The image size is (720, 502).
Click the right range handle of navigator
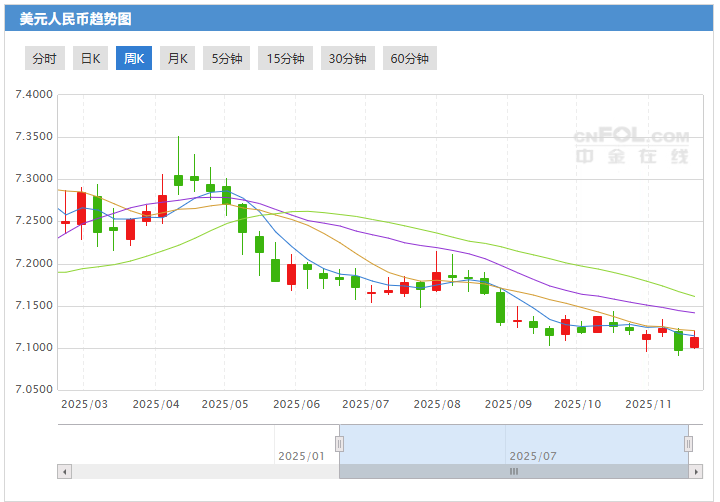(687, 443)
